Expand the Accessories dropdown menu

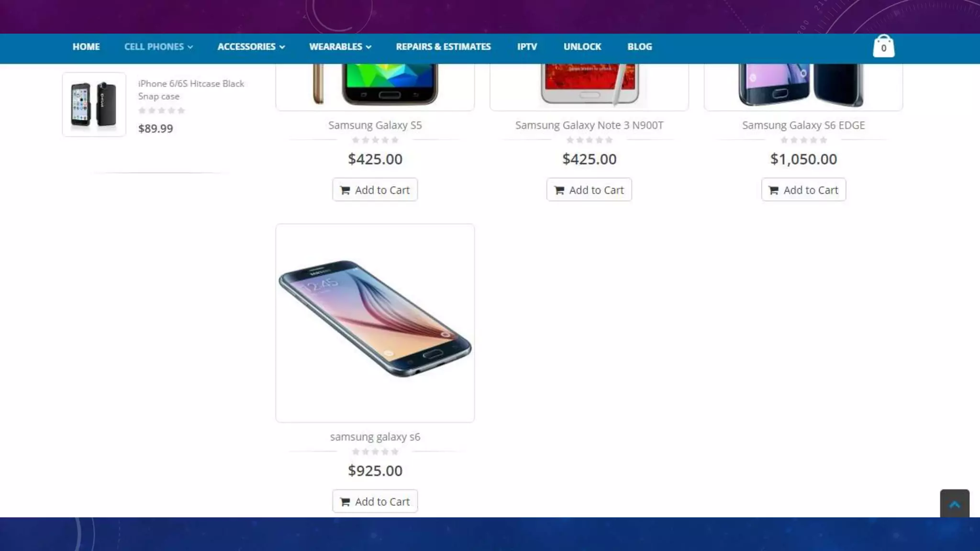[251, 46]
